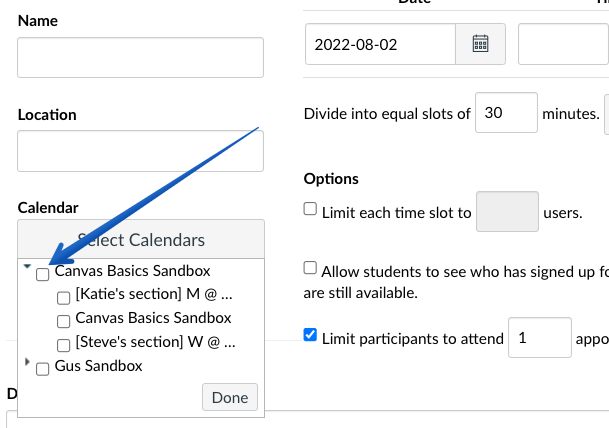Check the Gus Sandbox calendar checkbox
Screen dimensions: 609x428
click(43, 369)
